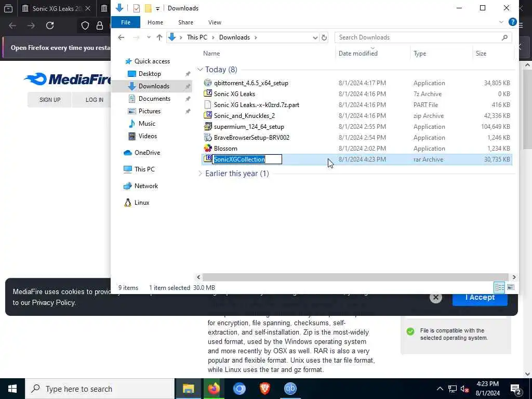
Task: Click Firefox tracking protection shield icon
Action: click(x=85, y=25)
